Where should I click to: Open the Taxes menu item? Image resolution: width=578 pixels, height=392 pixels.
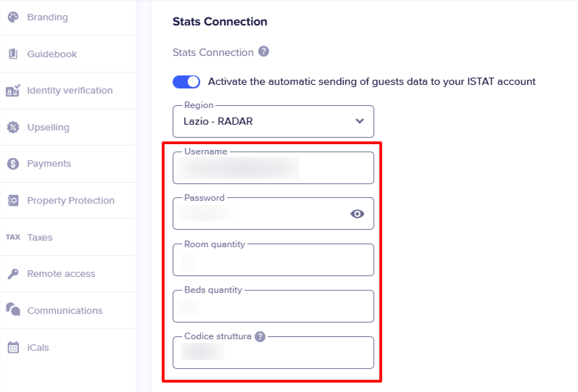pos(40,237)
